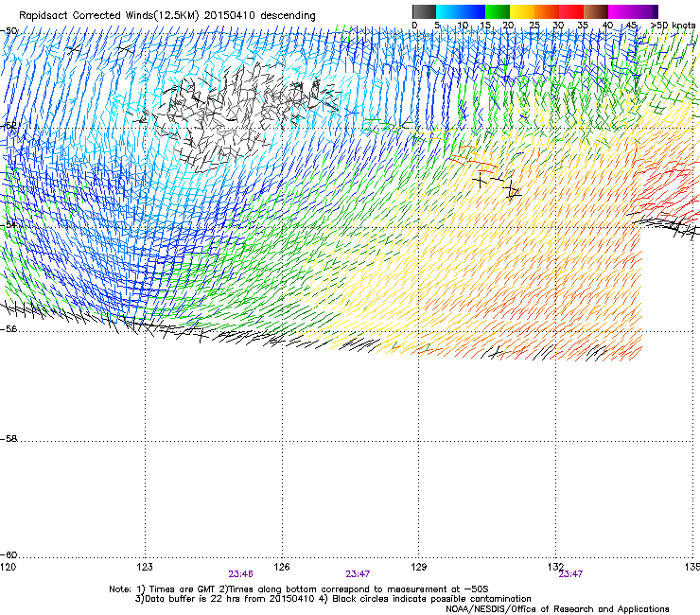Click the gray 0-5 knots legend swatch

tap(424, 11)
